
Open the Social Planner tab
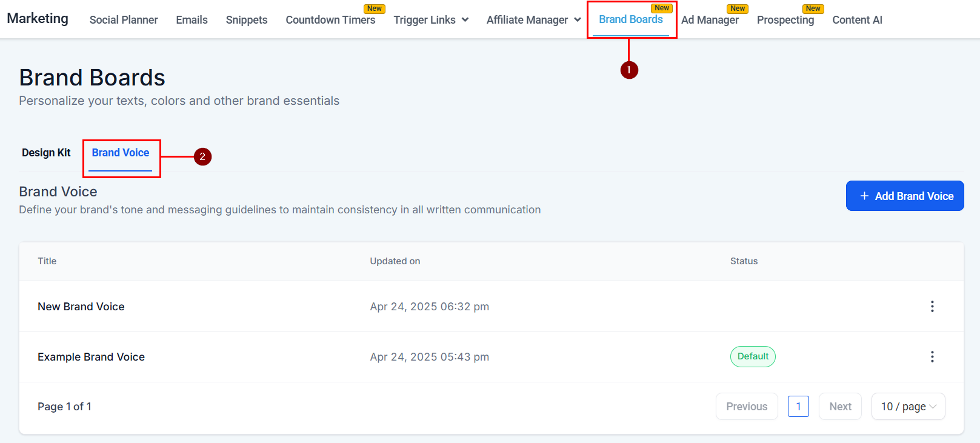124,20
